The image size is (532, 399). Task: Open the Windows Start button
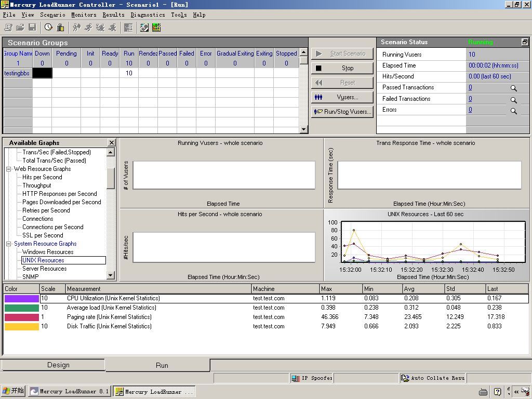pos(13,391)
